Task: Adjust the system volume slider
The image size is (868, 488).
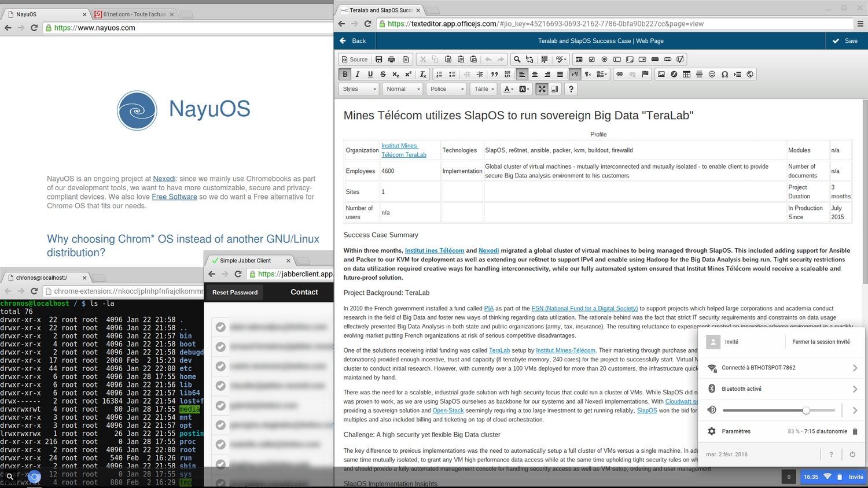Action: click(x=778, y=410)
